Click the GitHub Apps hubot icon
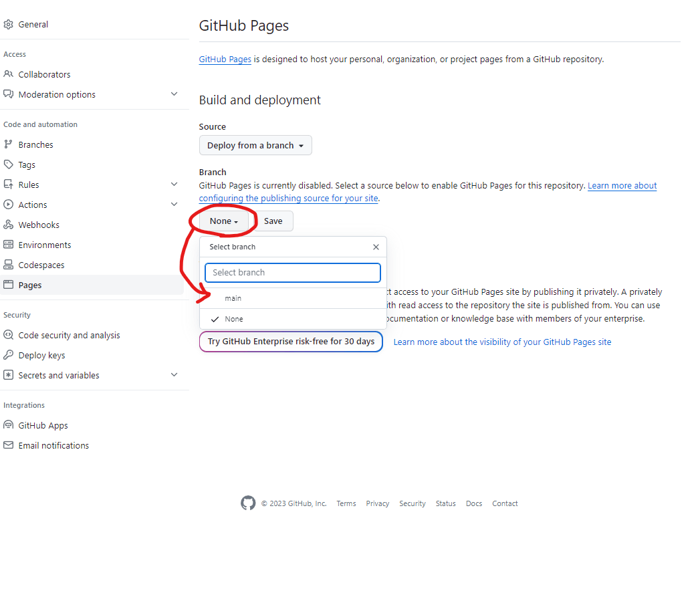This screenshot has height=593, width=700. pos(8,425)
